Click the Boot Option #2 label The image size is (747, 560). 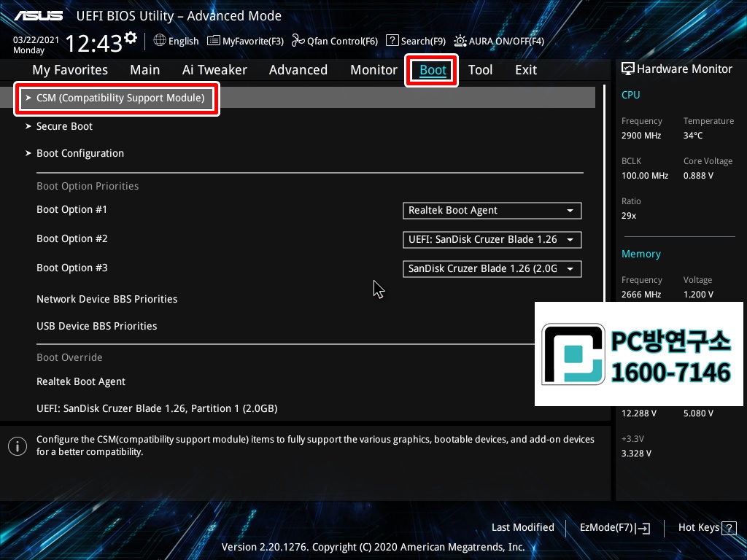coord(72,238)
